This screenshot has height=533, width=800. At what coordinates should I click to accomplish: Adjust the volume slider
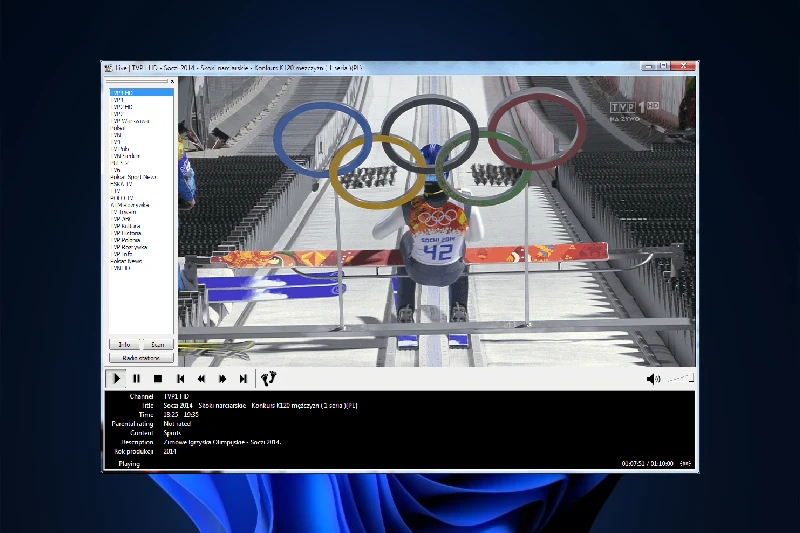681,378
